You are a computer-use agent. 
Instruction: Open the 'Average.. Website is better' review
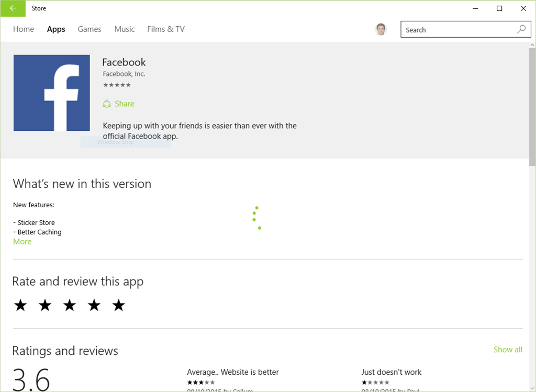(x=233, y=372)
